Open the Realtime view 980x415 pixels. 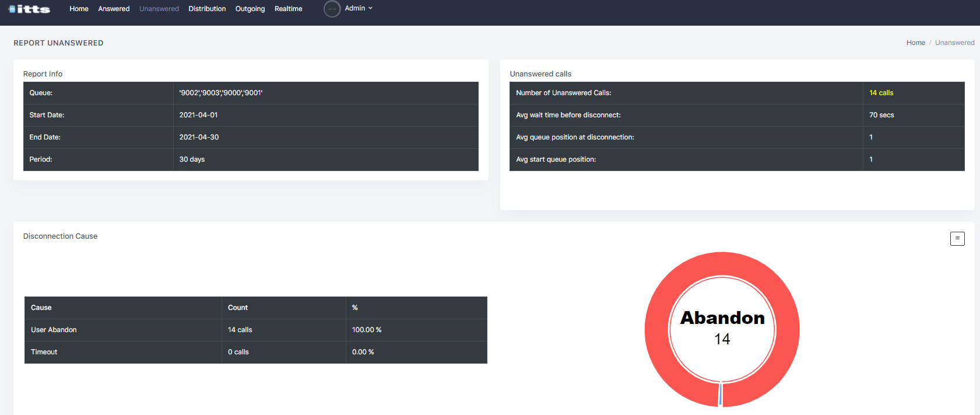(x=288, y=9)
